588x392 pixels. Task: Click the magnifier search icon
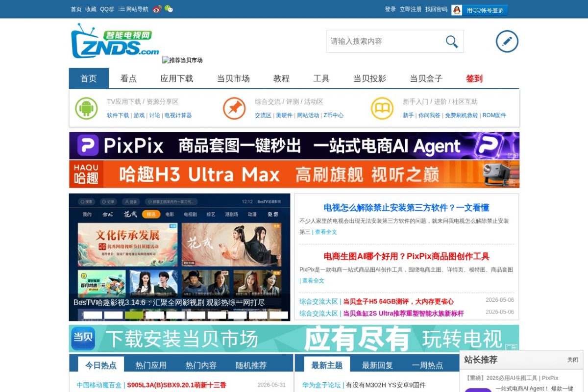451,42
